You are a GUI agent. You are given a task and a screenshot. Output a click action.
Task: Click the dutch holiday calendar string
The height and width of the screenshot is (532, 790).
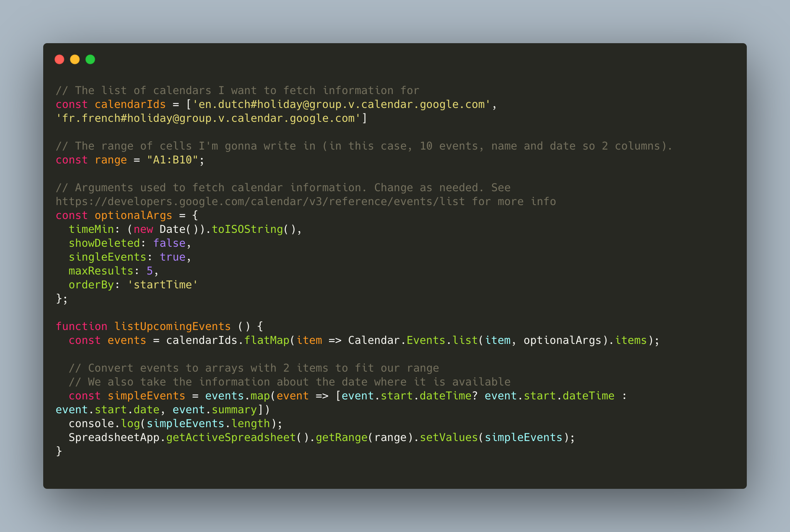click(341, 104)
